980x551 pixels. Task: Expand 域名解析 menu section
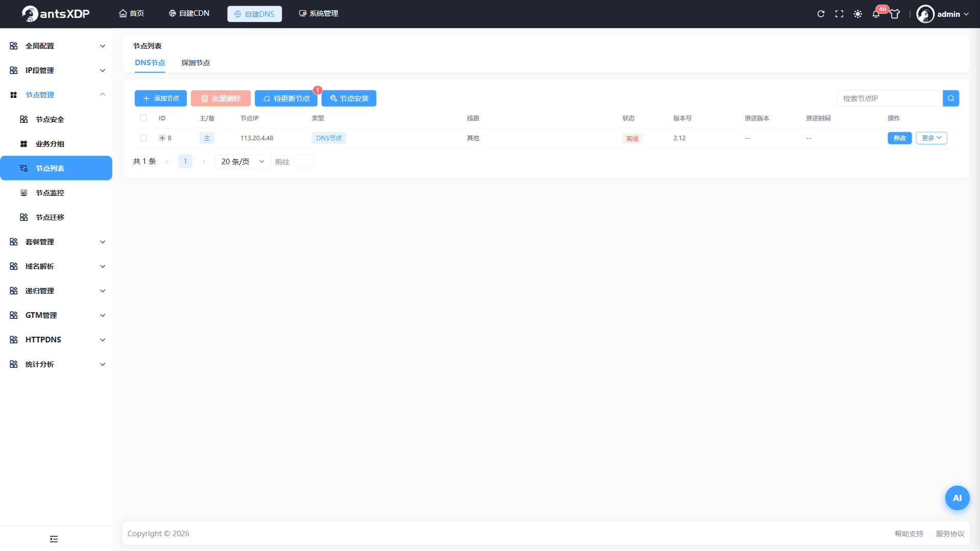click(56, 266)
